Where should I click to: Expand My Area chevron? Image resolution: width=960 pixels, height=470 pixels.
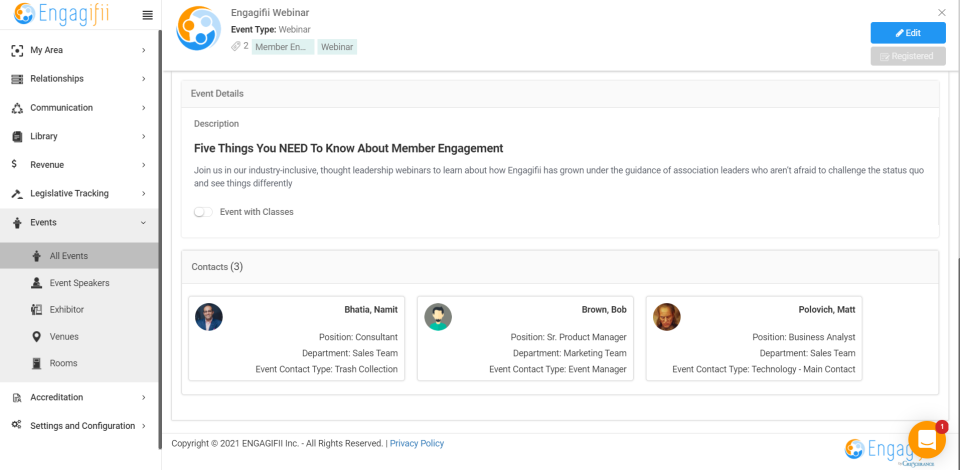click(x=144, y=50)
